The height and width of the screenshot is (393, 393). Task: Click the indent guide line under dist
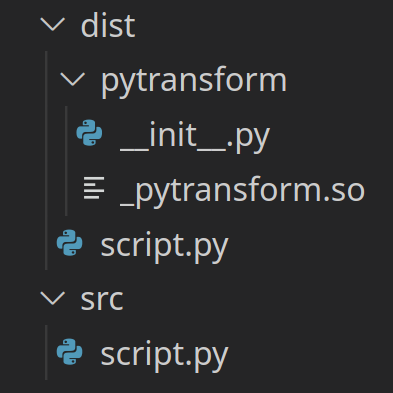point(46,161)
